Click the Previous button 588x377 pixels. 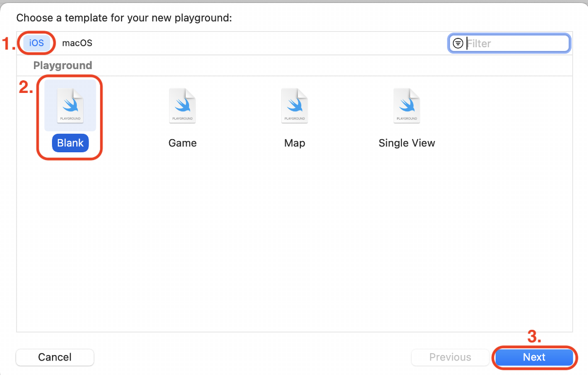point(450,357)
